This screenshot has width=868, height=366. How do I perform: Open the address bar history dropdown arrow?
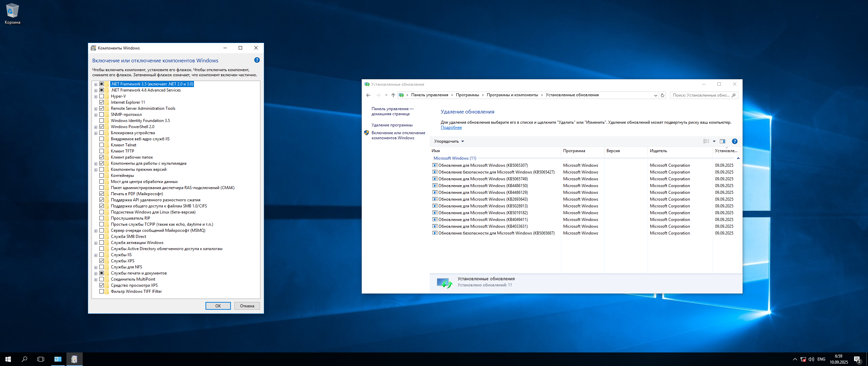pos(655,95)
